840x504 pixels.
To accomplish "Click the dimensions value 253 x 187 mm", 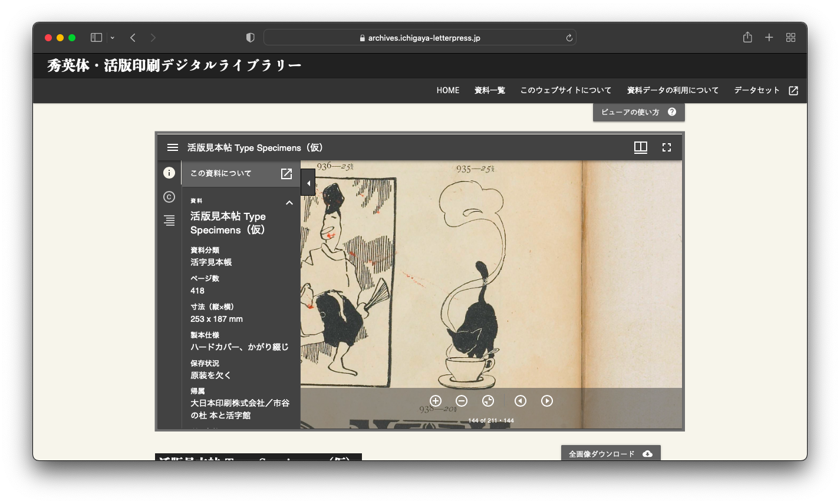I will coord(216,319).
